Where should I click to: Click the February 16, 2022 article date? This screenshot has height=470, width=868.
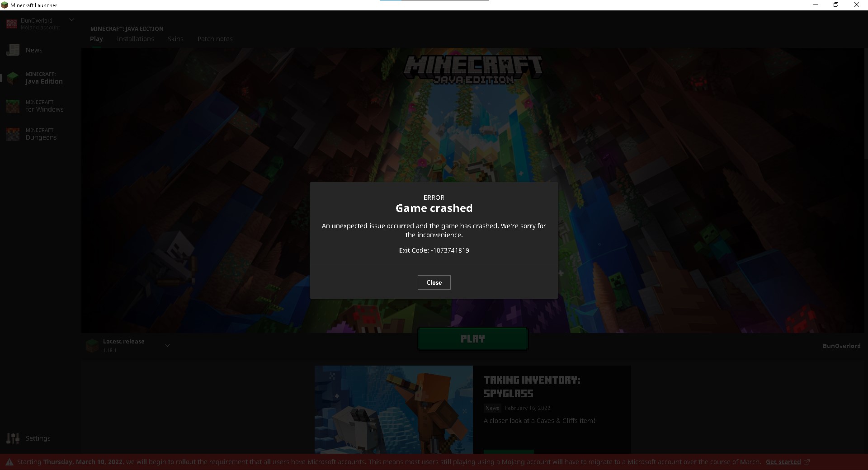tap(528, 408)
